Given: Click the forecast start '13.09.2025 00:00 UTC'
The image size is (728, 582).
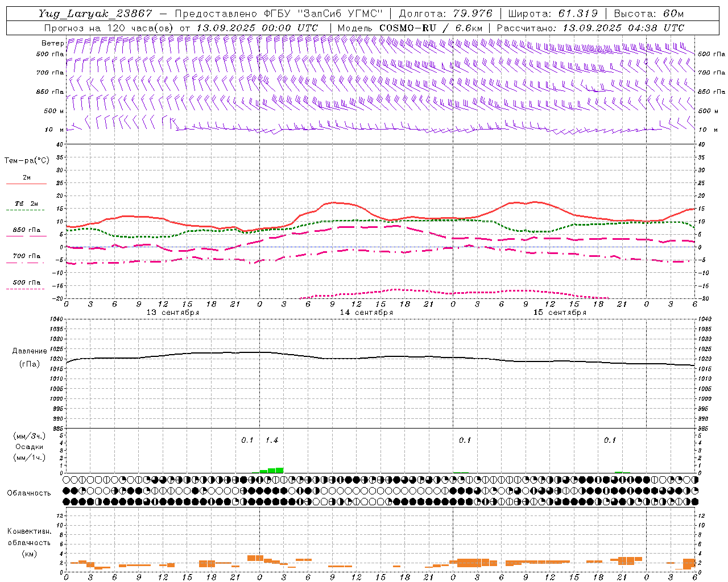Looking at the screenshot, I should click(x=257, y=28).
